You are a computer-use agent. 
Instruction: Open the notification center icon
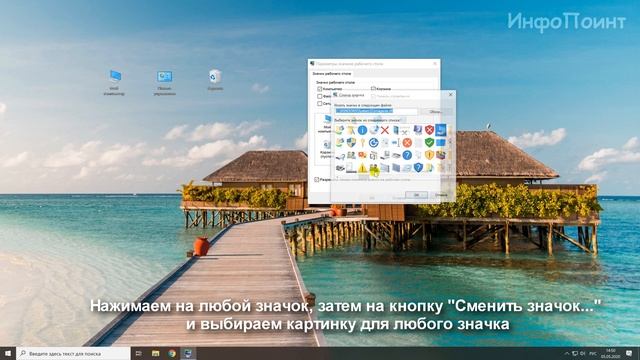click(x=629, y=353)
